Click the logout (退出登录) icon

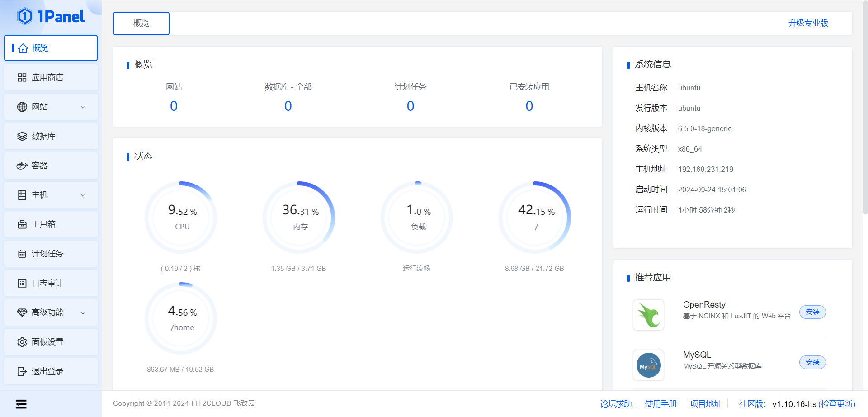[22, 371]
